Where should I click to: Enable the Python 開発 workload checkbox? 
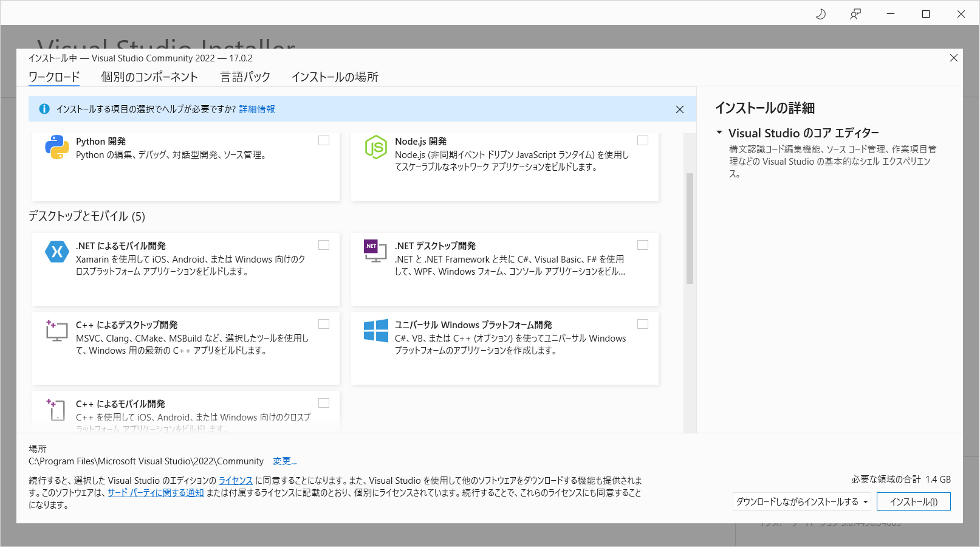pyautogui.click(x=324, y=140)
